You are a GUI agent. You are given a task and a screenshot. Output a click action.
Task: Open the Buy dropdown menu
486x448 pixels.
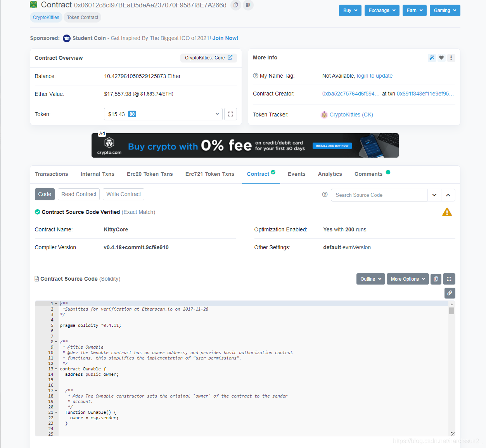[x=350, y=10]
